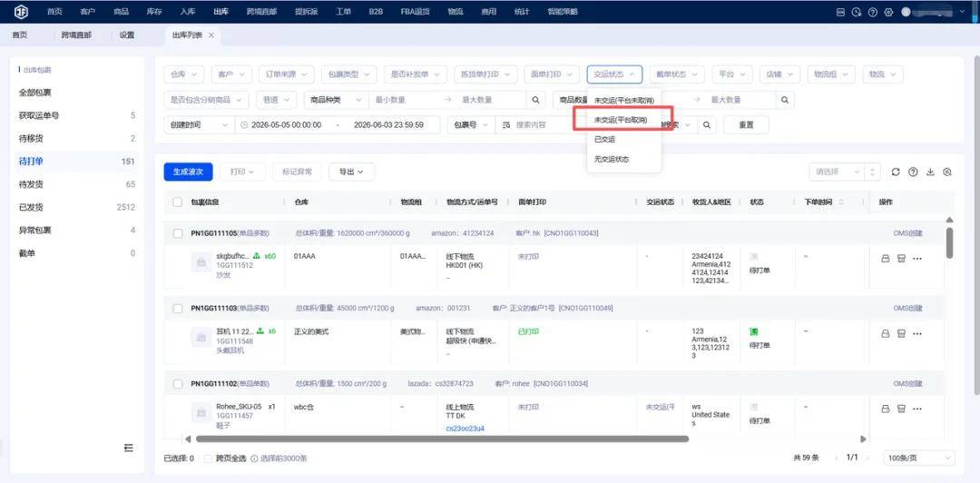Select 待发货 in the sidebar
980x483 pixels.
[x=77, y=184]
